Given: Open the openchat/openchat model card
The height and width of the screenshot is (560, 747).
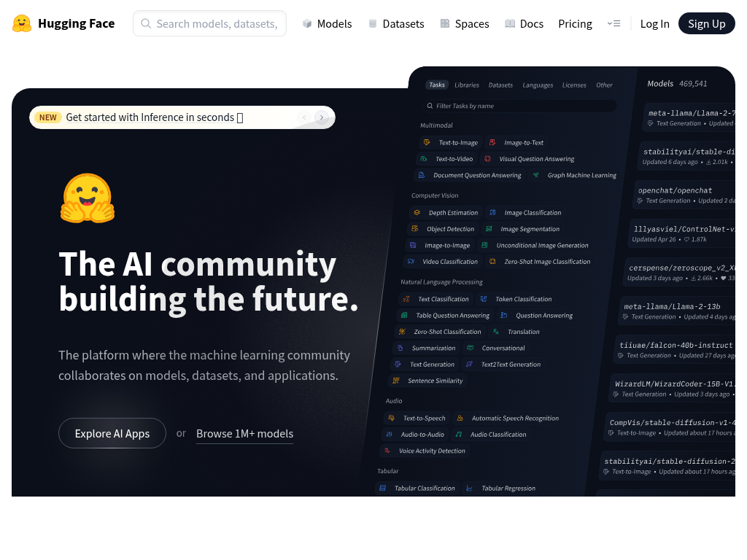Looking at the screenshot, I should [686, 195].
